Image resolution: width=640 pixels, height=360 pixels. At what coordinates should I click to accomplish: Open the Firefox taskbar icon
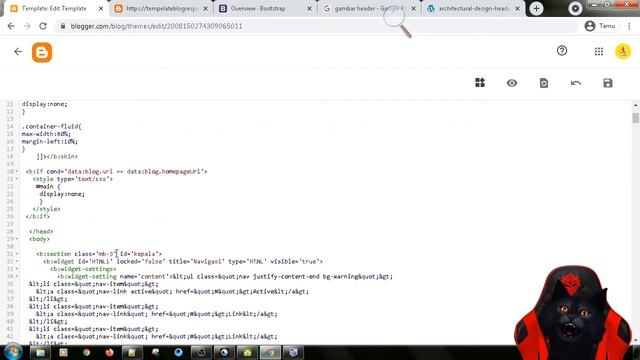click(x=109, y=352)
